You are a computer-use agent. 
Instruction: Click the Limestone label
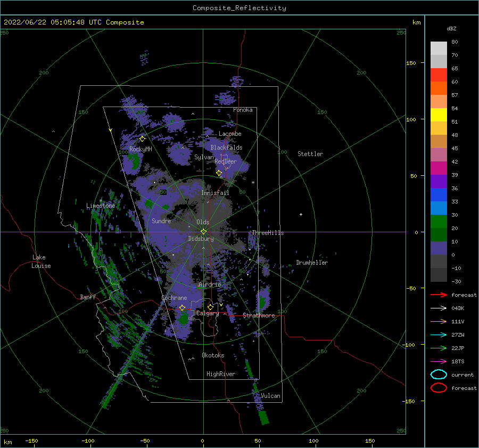click(x=101, y=206)
